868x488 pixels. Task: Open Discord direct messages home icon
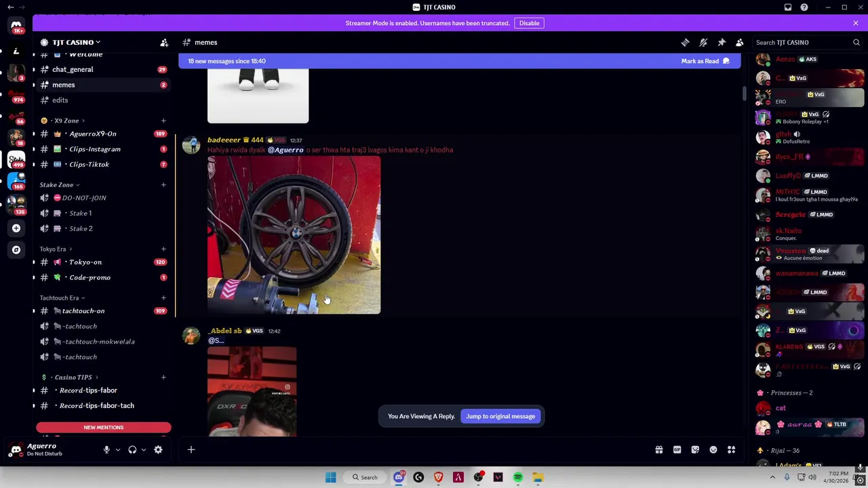click(16, 26)
